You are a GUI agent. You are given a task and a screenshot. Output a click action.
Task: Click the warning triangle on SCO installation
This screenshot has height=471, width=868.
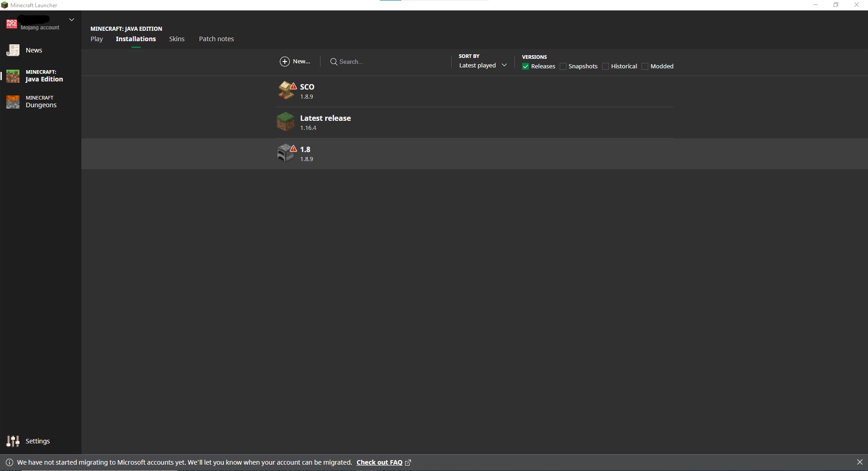(x=293, y=86)
